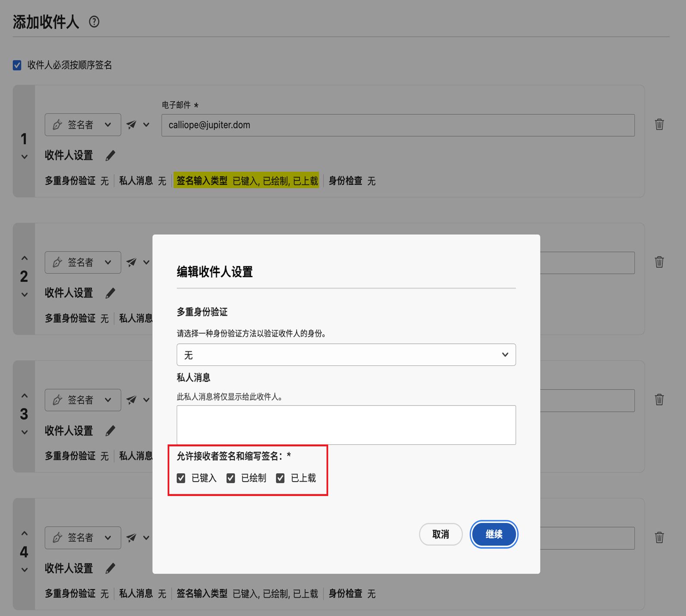686x616 pixels.
Task: Click paper plane delivery icon in recipient 2
Action: point(131,262)
